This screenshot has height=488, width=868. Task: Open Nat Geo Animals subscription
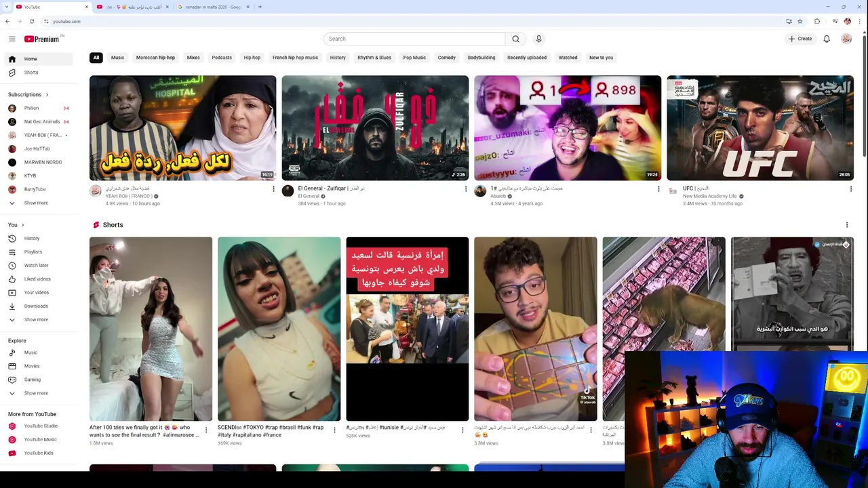38,121
